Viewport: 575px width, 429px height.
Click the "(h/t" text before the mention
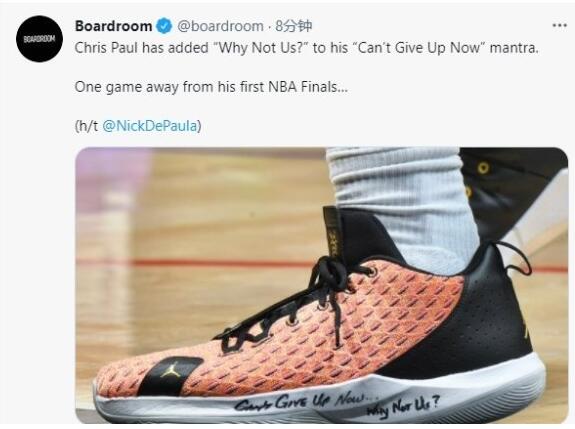(x=87, y=126)
